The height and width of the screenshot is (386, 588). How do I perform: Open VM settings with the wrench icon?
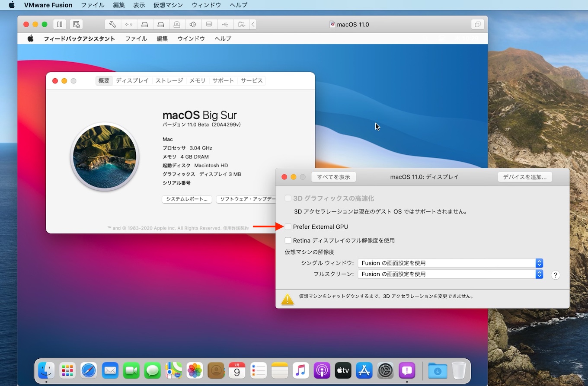pyautogui.click(x=112, y=25)
